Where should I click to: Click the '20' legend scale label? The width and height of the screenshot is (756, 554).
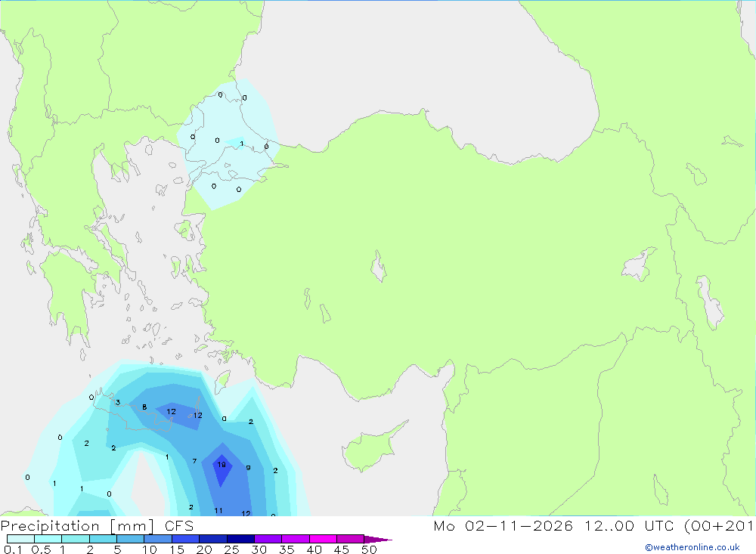204,549
